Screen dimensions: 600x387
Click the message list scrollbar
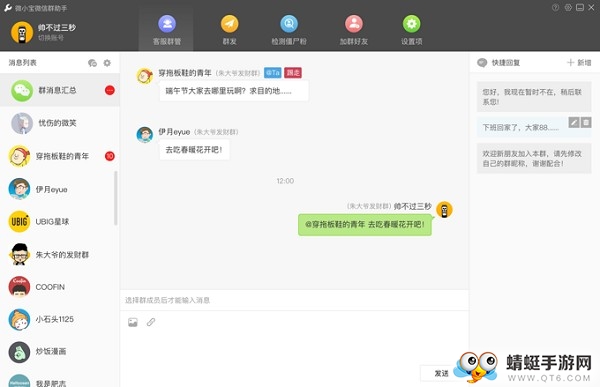pyautogui.click(x=116, y=198)
